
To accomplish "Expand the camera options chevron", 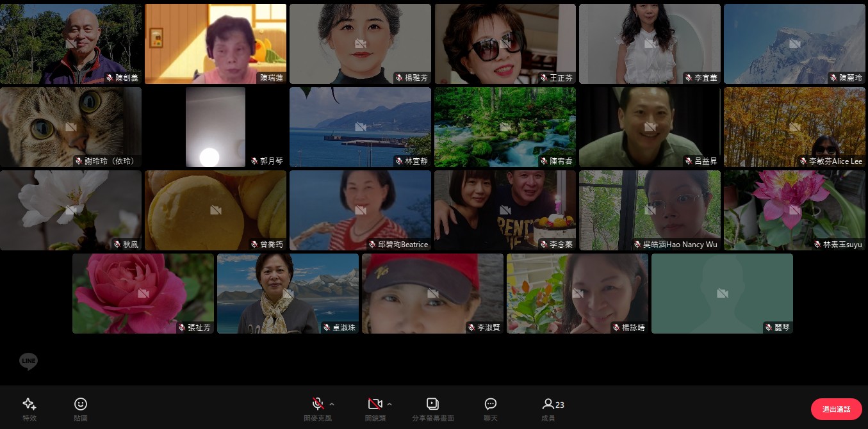I will tap(389, 404).
